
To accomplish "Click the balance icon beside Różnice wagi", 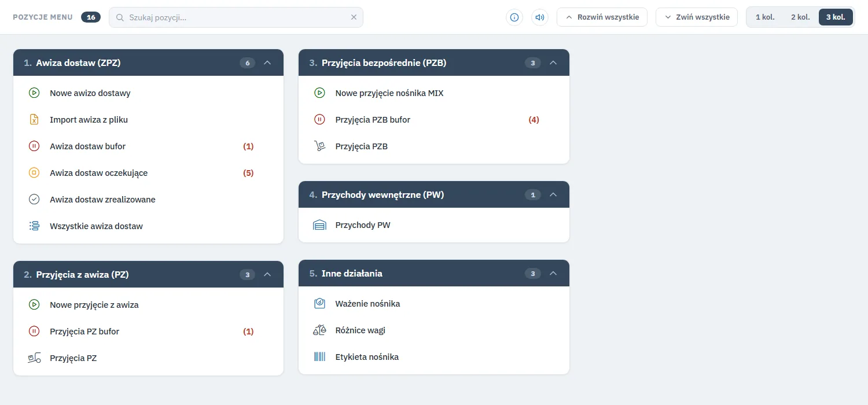I will coord(319,330).
